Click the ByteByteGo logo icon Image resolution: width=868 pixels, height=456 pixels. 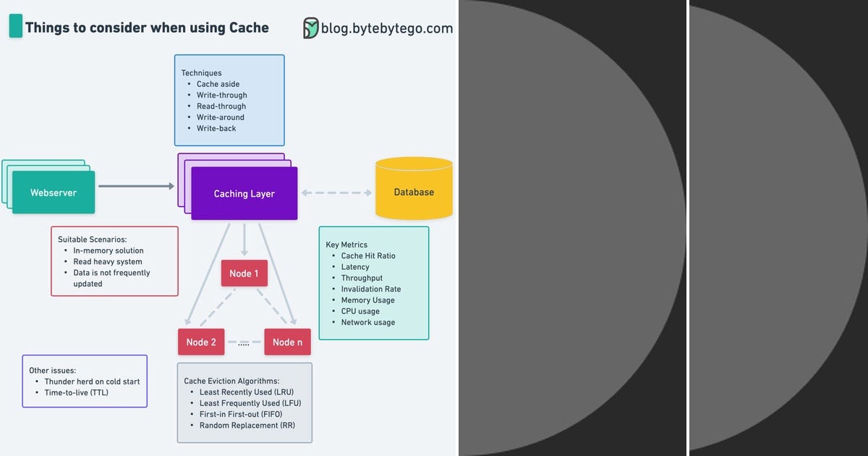point(311,29)
